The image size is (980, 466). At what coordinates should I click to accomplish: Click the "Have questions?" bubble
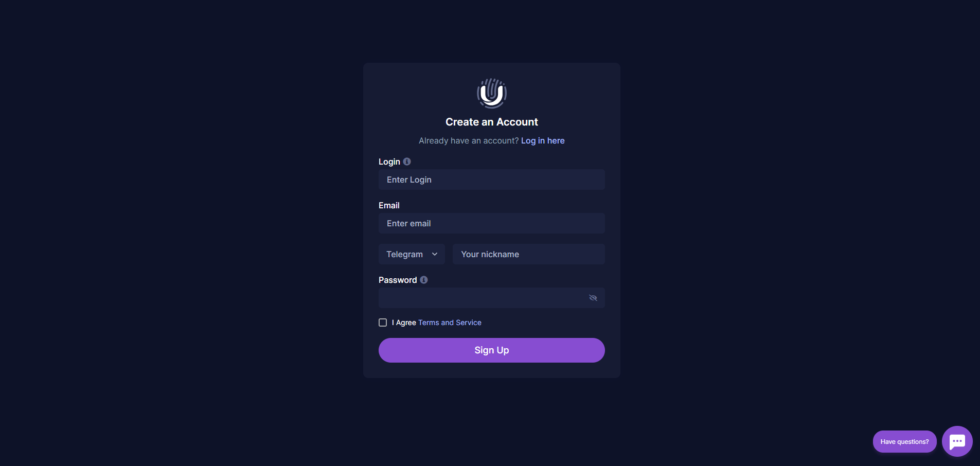(x=904, y=442)
